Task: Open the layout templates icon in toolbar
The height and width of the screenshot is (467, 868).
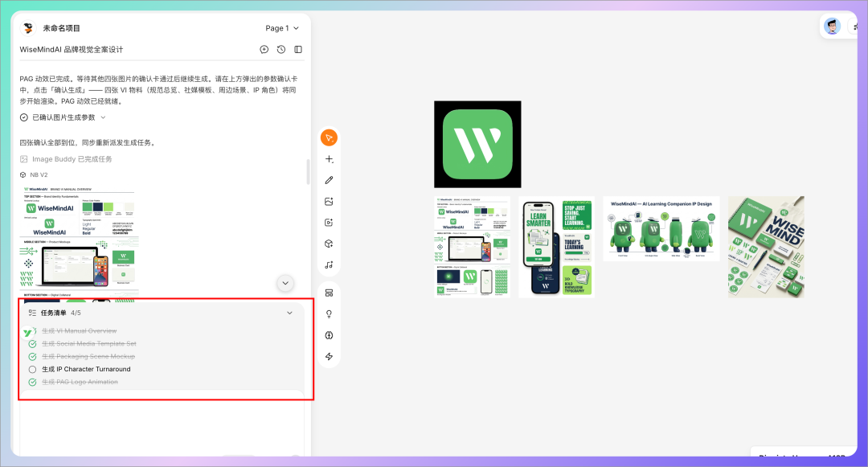Action: coord(329,293)
